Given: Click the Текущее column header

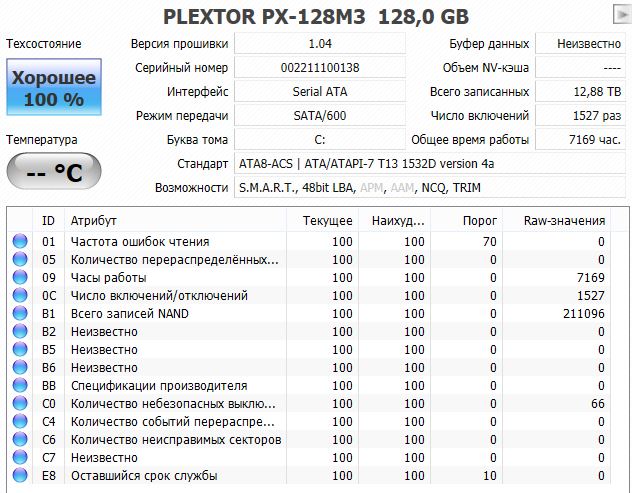Looking at the screenshot, I should [328, 220].
